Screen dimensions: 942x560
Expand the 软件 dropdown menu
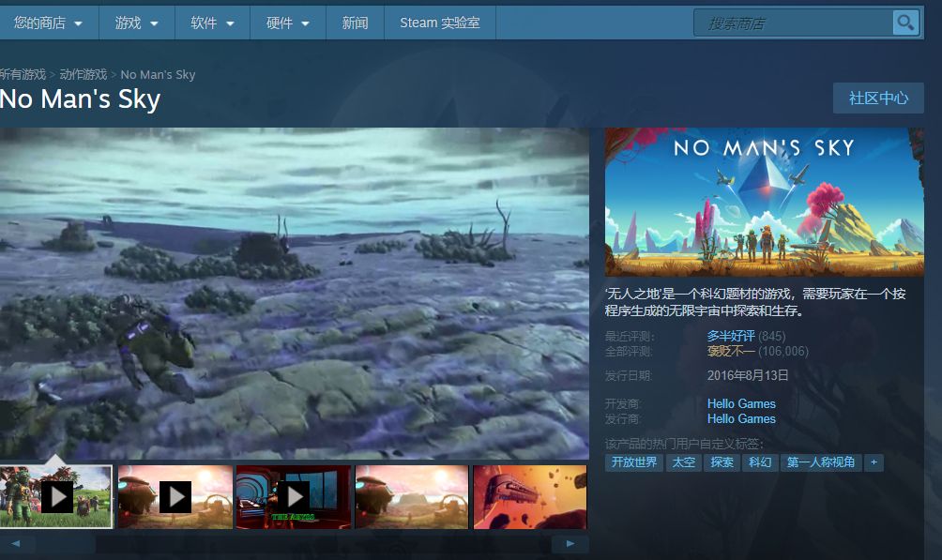click(x=212, y=23)
